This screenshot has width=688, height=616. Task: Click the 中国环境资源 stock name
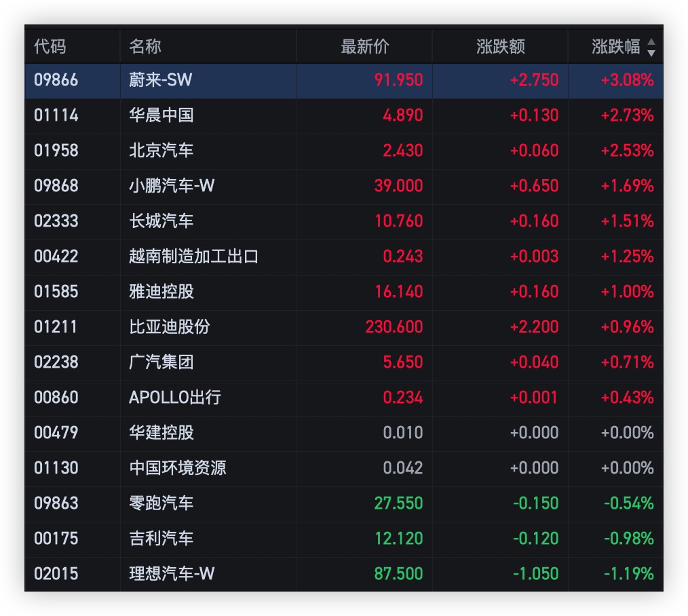178,468
